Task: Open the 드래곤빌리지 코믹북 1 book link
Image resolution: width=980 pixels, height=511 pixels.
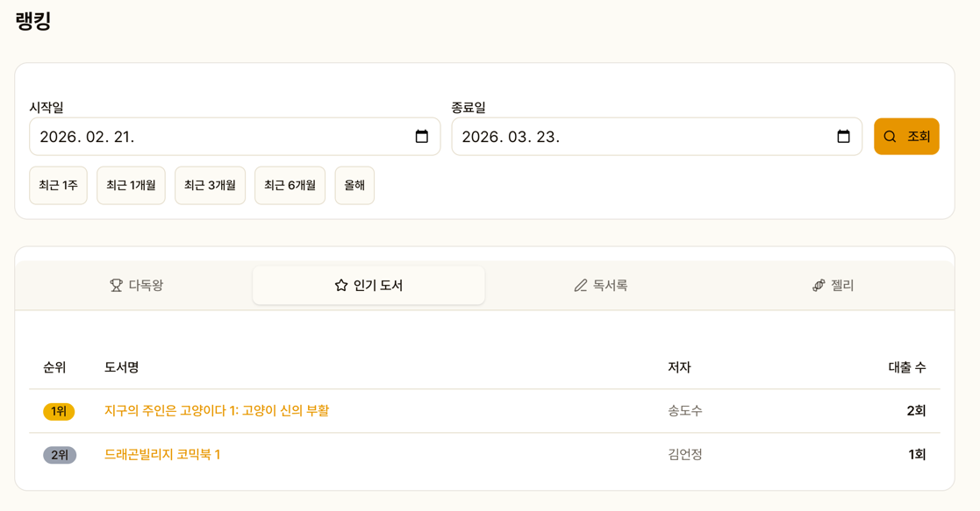Action: pyautogui.click(x=162, y=455)
